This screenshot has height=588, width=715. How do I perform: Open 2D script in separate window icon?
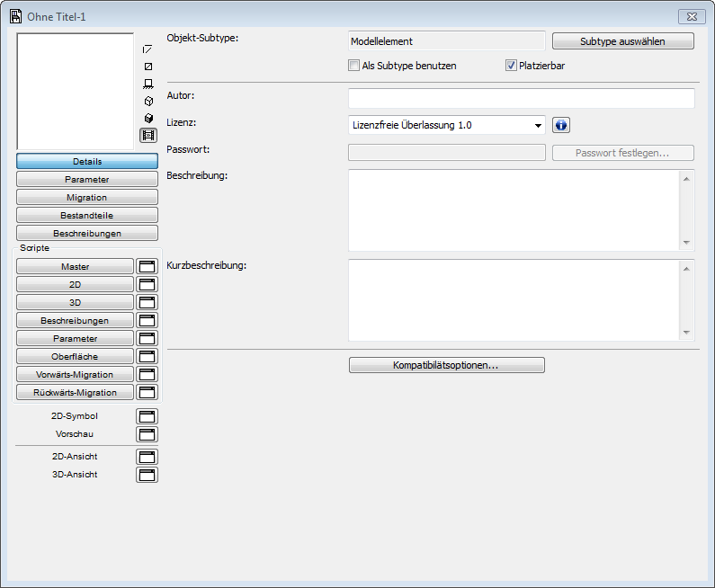147,284
